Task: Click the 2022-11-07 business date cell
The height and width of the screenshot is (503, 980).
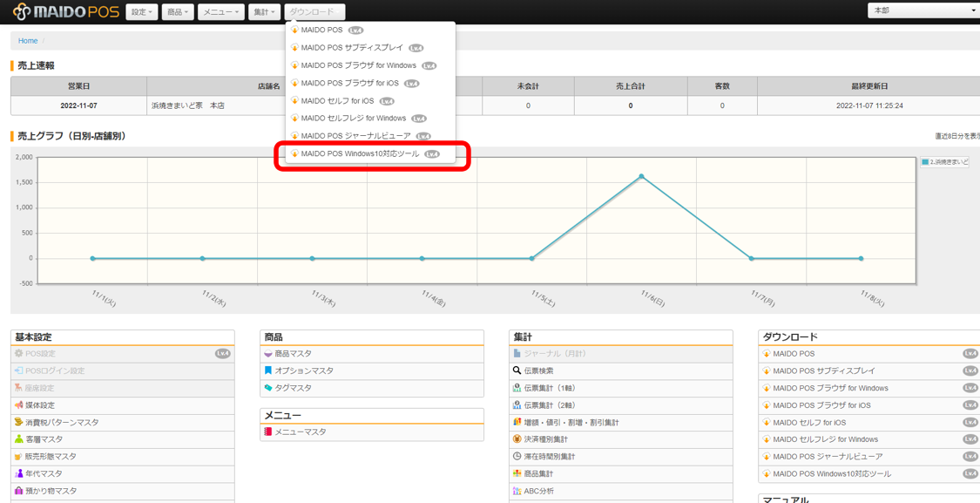Action: pyautogui.click(x=78, y=105)
